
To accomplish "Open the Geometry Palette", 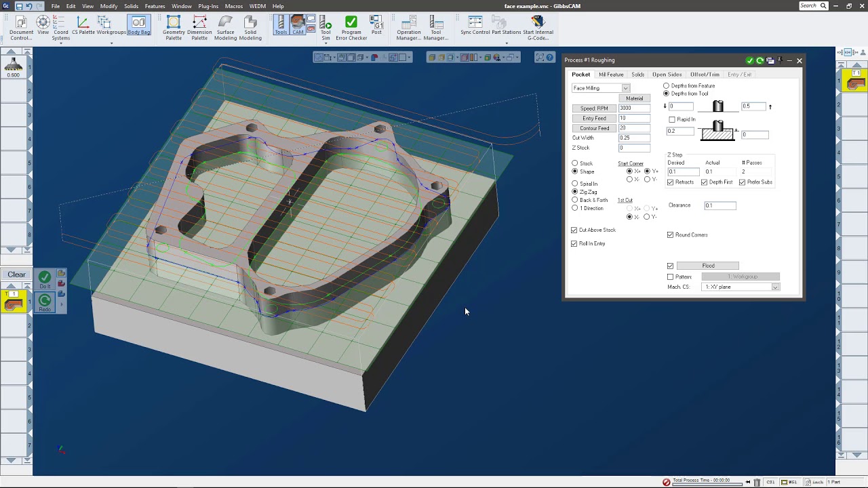I will pyautogui.click(x=174, y=28).
